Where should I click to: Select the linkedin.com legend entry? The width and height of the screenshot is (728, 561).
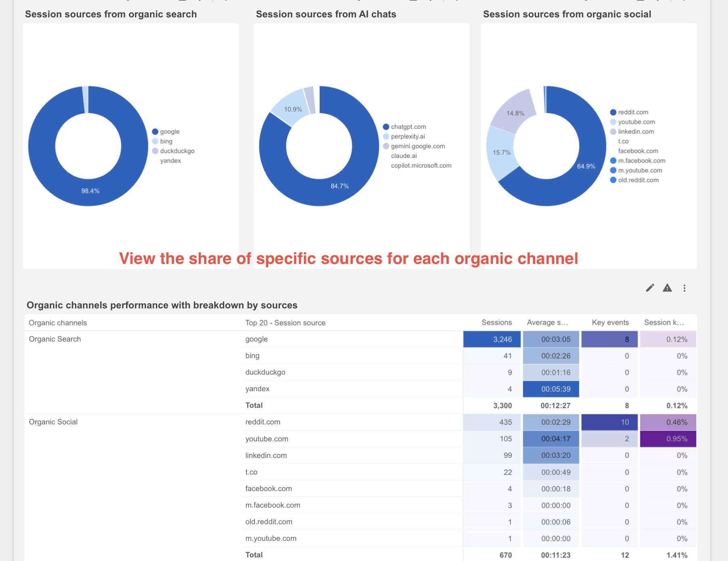635,132
